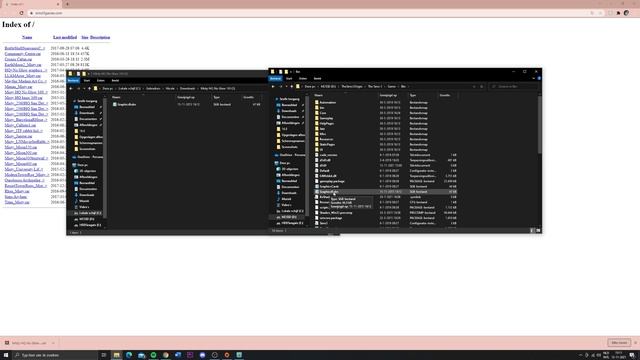Open File Explorer from the taskbar
640x360 pixels.
117,355
